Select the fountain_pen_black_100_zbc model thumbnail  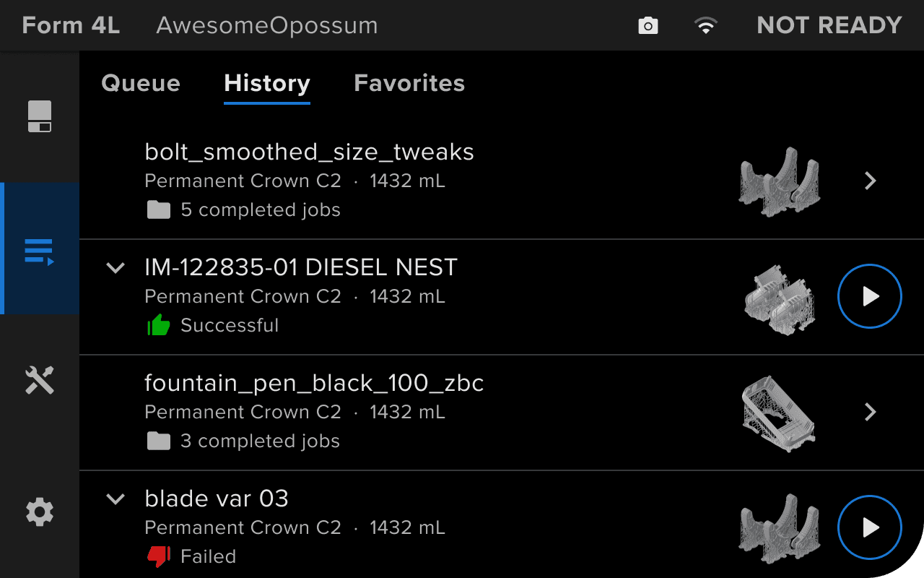tap(778, 413)
